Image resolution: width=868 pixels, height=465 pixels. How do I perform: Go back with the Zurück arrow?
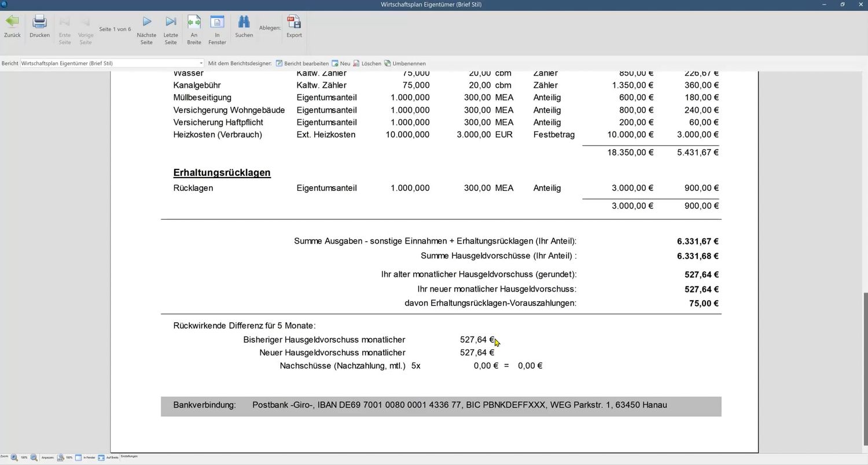click(x=12, y=27)
